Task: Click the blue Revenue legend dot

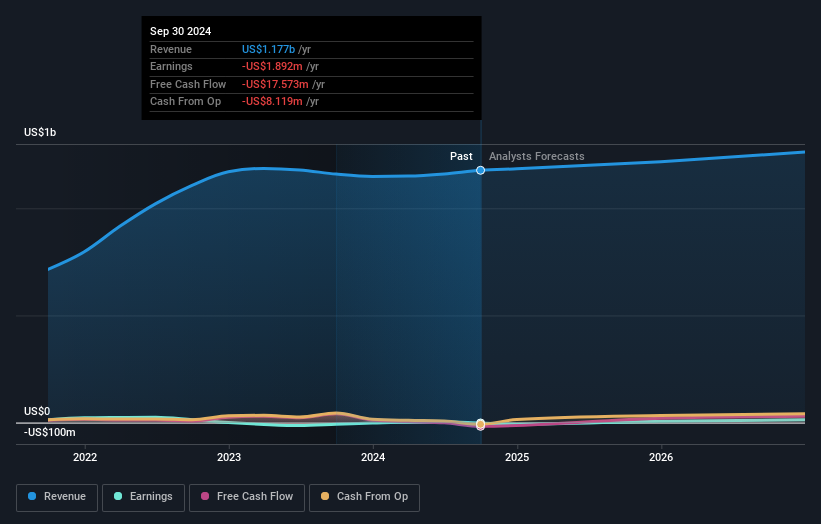Action: (32, 496)
